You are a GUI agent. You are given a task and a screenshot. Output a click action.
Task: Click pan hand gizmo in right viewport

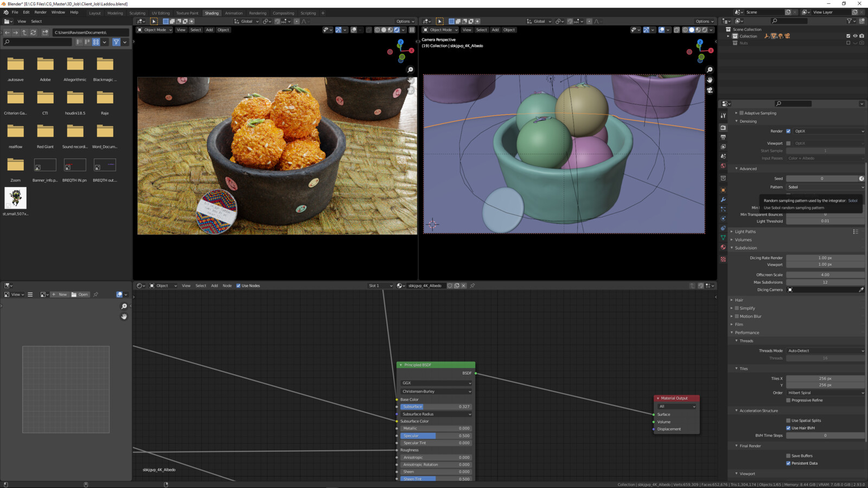tap(710, 80)
